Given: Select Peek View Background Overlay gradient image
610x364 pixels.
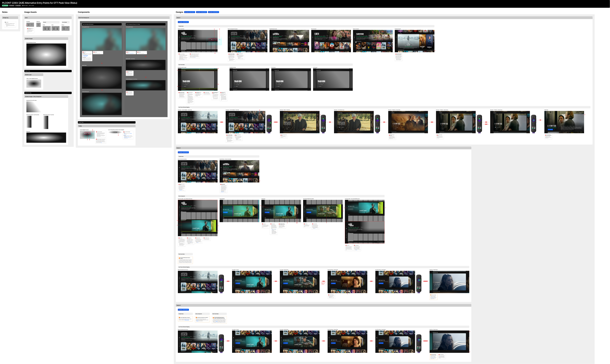Looking at the screenshot, I should [x=46, y=54].
